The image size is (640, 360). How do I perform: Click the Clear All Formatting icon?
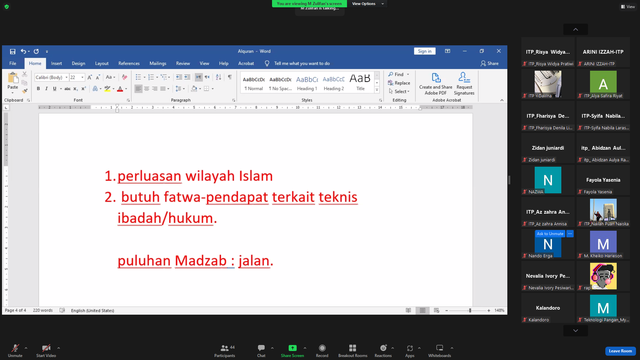(x=124, y=77)
